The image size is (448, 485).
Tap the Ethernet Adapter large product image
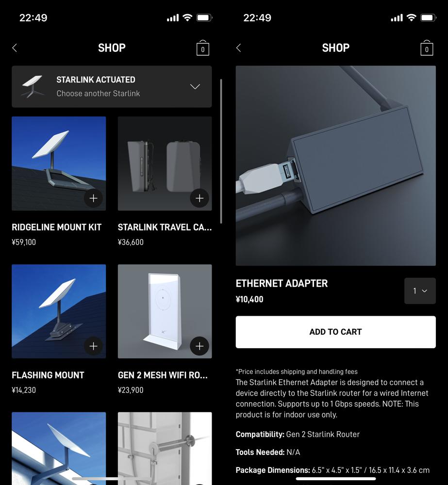coord(335,165)
